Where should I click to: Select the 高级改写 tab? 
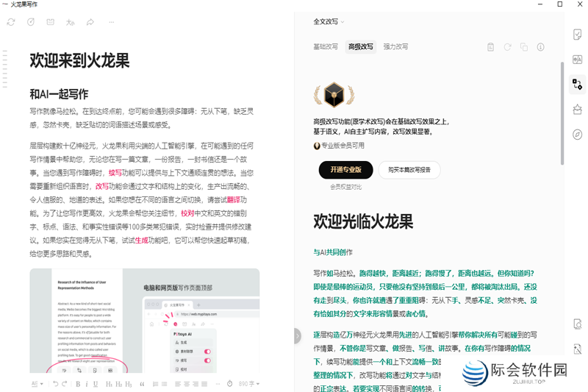[x=361, y=46]
